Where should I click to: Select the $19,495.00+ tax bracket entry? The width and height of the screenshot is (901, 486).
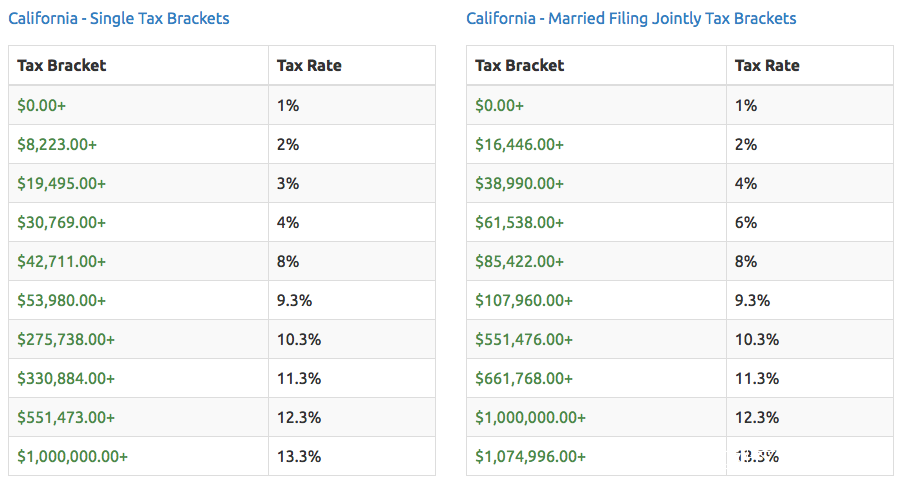tap(61, 183)
